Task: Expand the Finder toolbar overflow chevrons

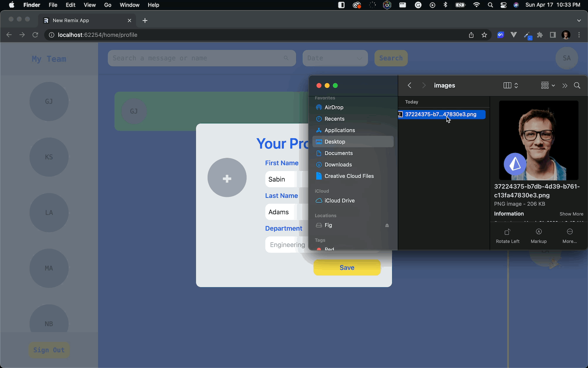Action: (x=564, y=85)
